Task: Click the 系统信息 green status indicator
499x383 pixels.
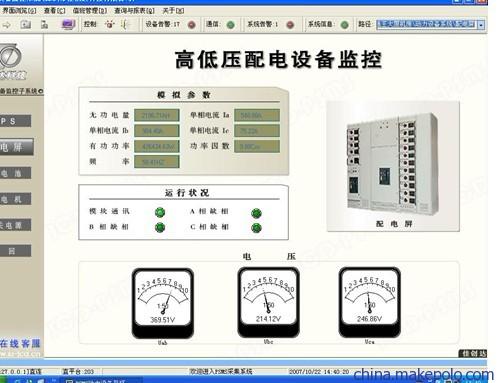Action: pyautogui.click(x=345, y=25)
